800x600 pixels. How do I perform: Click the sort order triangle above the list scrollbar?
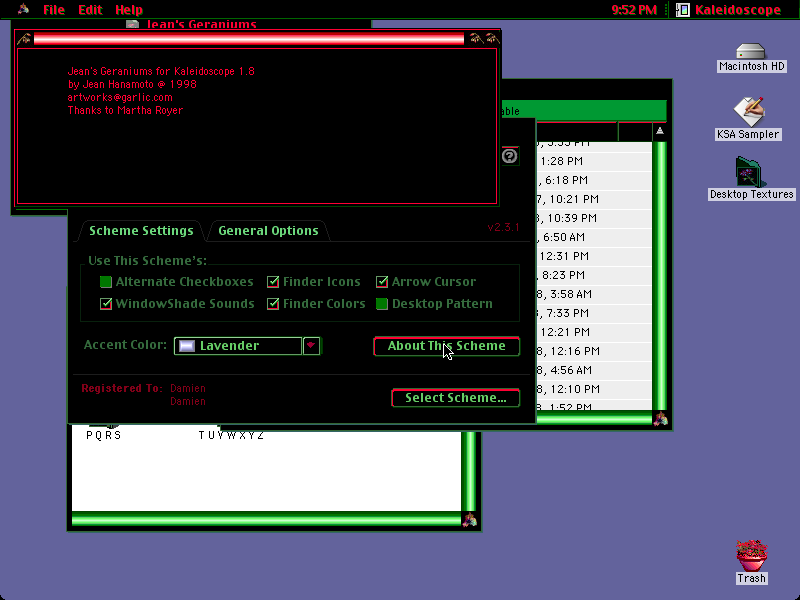tap(660, 131)
